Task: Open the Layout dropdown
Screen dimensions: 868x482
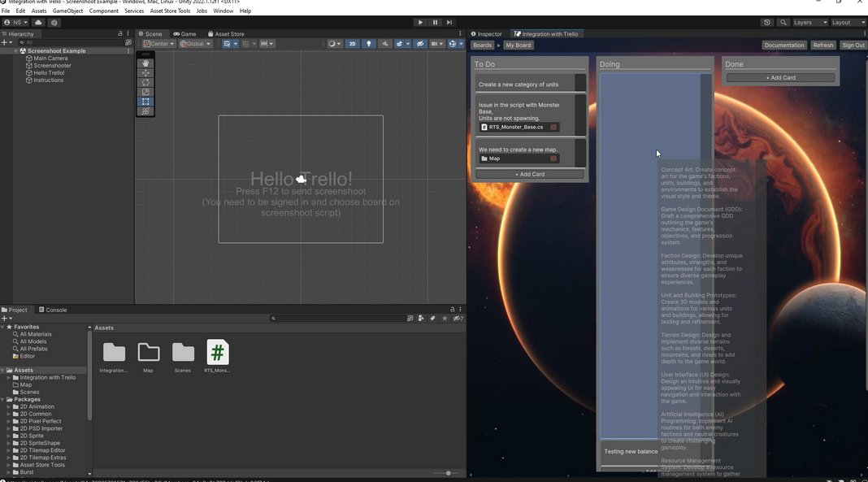Action: click(x=848, y=23)
